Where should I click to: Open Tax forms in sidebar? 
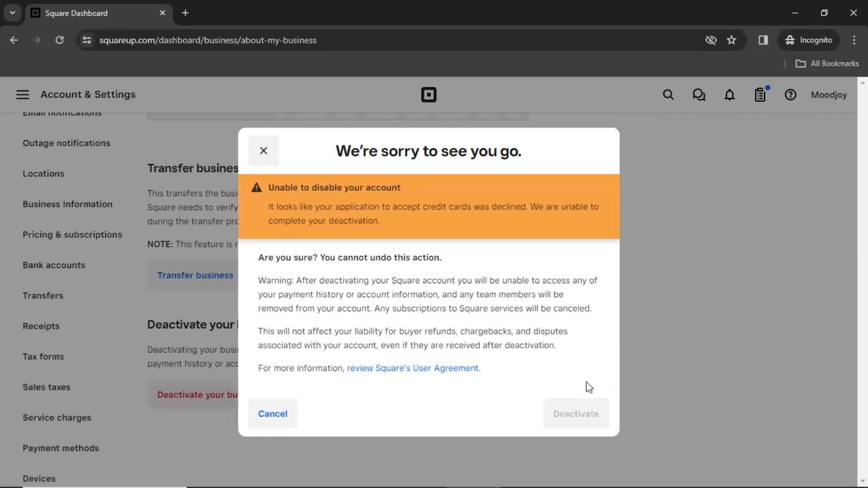click(x=43, y=357)
